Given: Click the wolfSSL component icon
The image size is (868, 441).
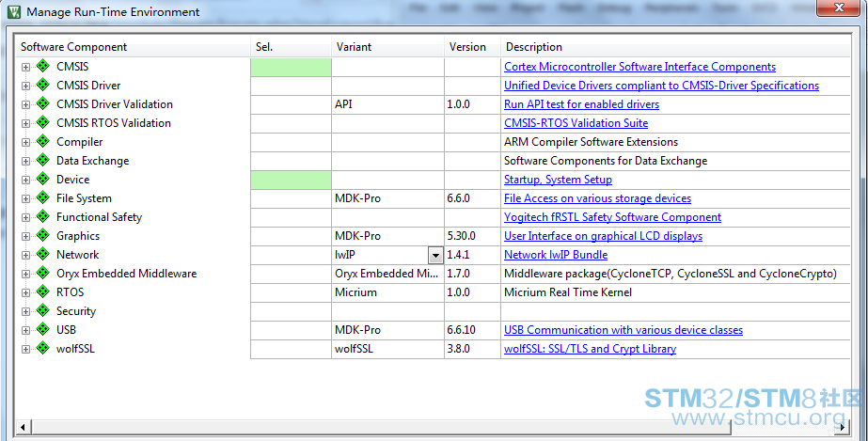Looking at the screenshot, I should click(42, 349).
